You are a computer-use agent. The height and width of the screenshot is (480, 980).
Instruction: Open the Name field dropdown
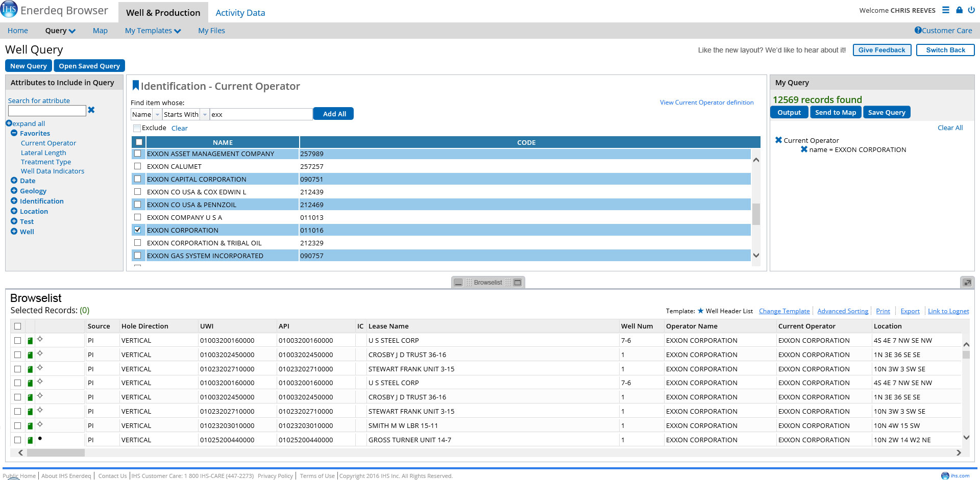[x=157, y=115]
